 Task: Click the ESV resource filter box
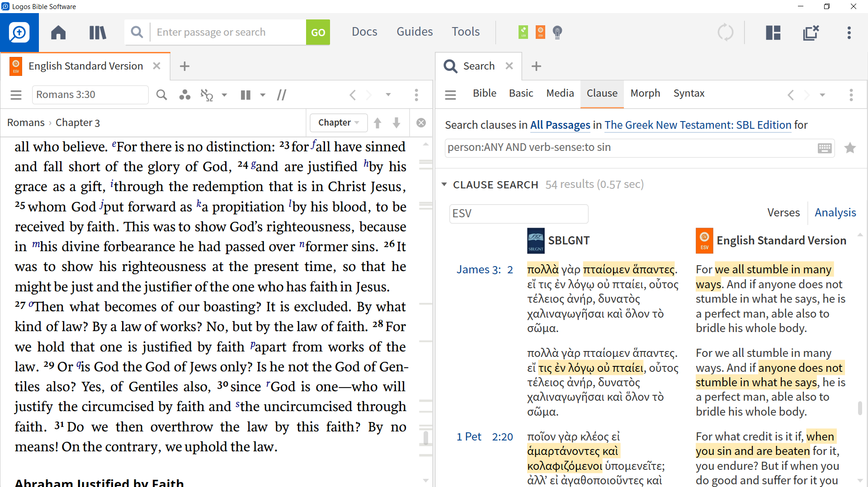519,214
